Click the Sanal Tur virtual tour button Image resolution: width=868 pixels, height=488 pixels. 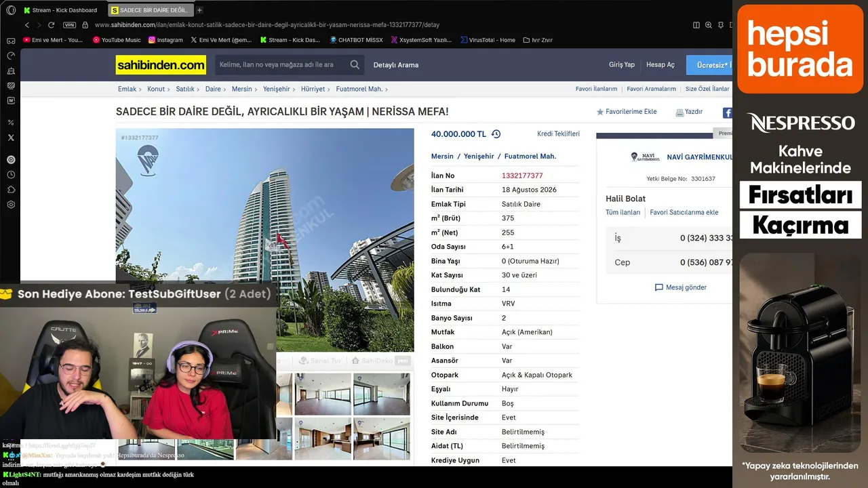(320, 361)
